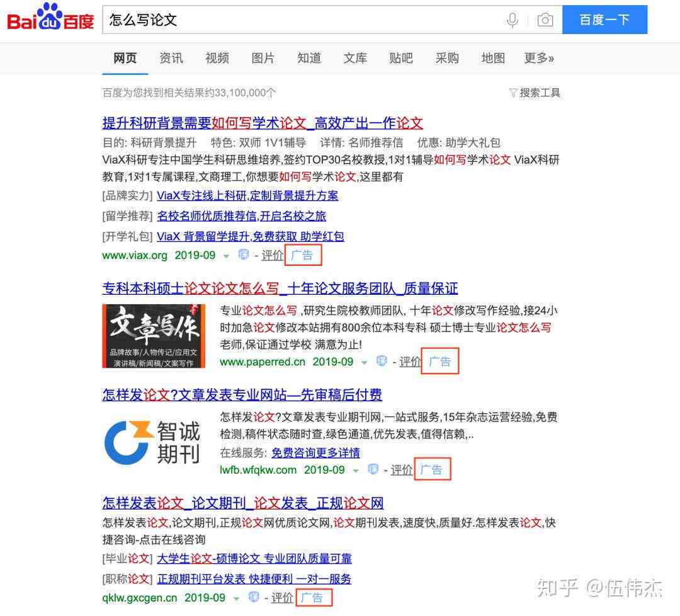Open result 专科本科硕士论文论文怎么写
This screenshot has height=616, width=680.
point(280,288)
